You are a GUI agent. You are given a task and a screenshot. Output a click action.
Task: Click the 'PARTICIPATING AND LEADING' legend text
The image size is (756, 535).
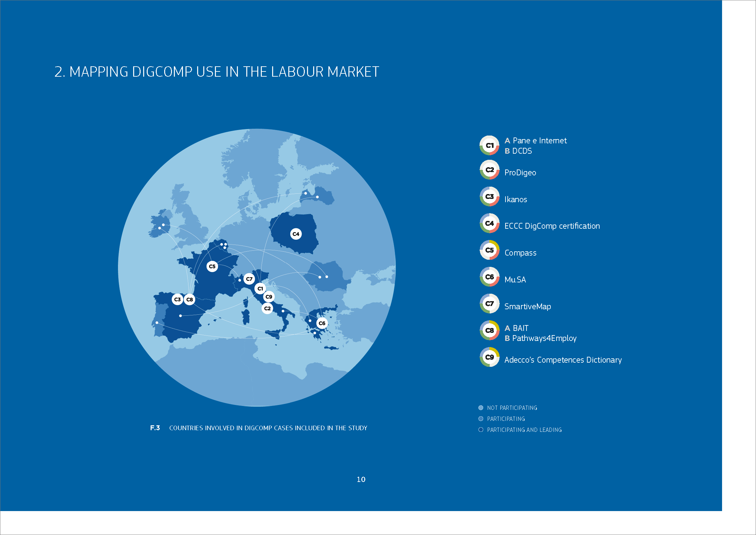(525, 430)
